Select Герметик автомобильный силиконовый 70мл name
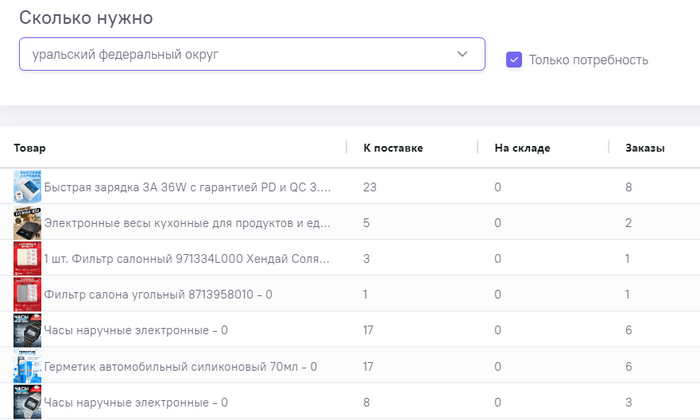Image resolution: width=700 pixels, height=420 pixels. [180, 367]
